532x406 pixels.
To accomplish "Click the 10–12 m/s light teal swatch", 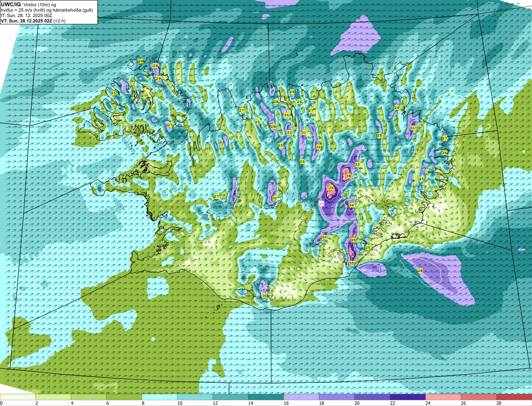I will 195,397.
